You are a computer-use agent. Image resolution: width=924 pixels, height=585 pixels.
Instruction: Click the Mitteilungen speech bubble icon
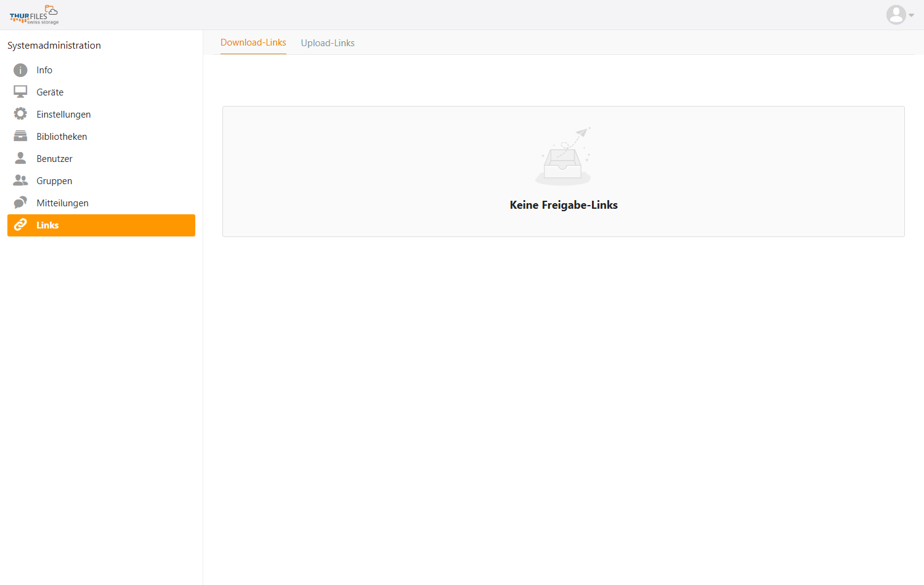[x=20, y=203]
